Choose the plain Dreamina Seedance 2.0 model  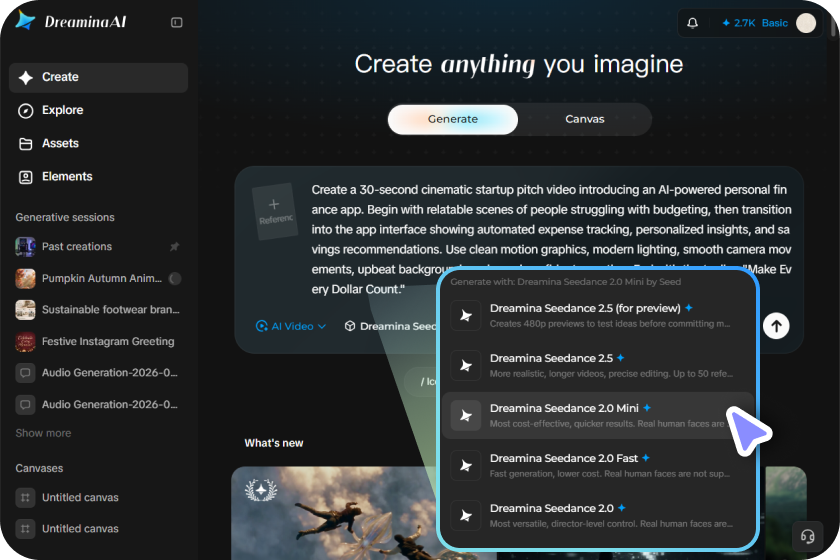pos(598,515)
